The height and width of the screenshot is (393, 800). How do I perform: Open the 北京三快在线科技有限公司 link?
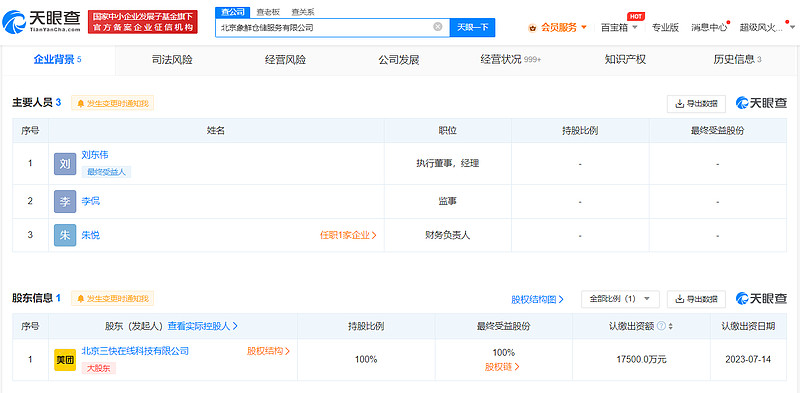pyautogui.click(x=135, y=351)
